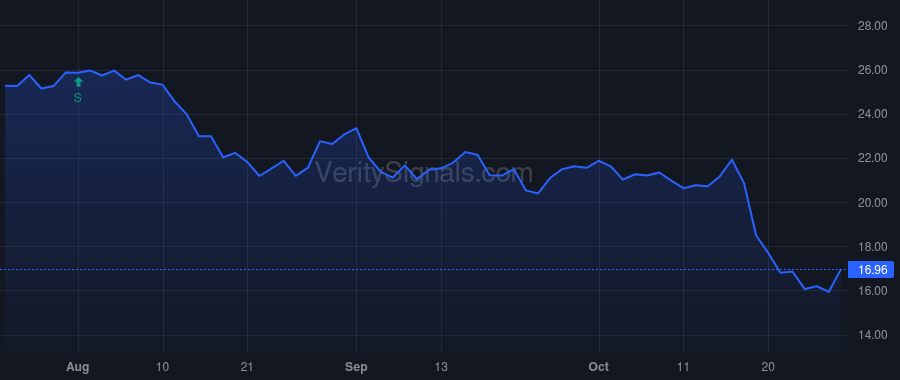Click the 28.00 price axis label
This screenshot has width=900, height=380.
click(x=872, y=26)
